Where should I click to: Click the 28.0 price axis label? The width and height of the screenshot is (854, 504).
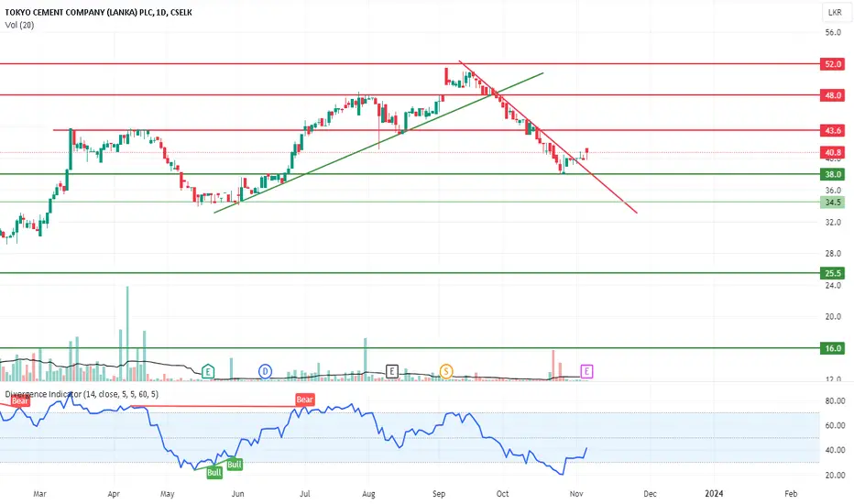(833, 253)
